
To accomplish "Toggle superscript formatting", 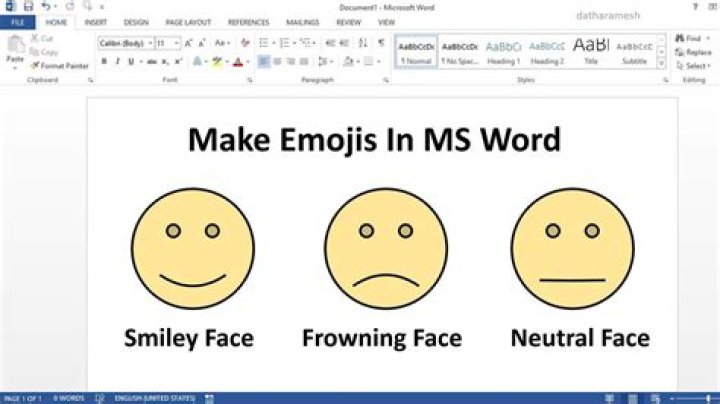I will click(x=179, y=62).
